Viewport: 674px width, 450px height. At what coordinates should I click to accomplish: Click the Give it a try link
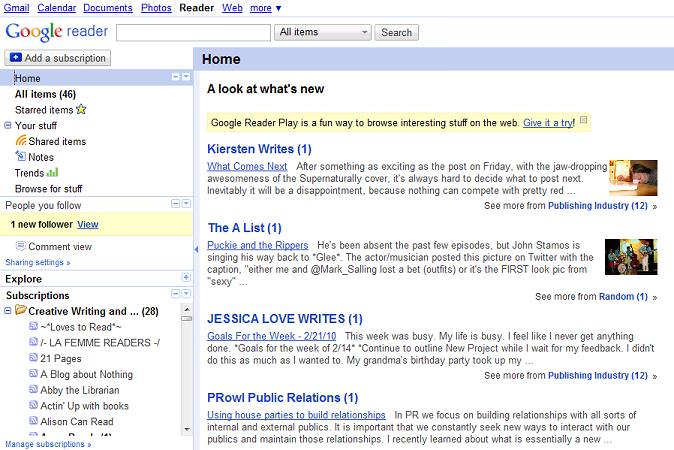coord(548,122)
